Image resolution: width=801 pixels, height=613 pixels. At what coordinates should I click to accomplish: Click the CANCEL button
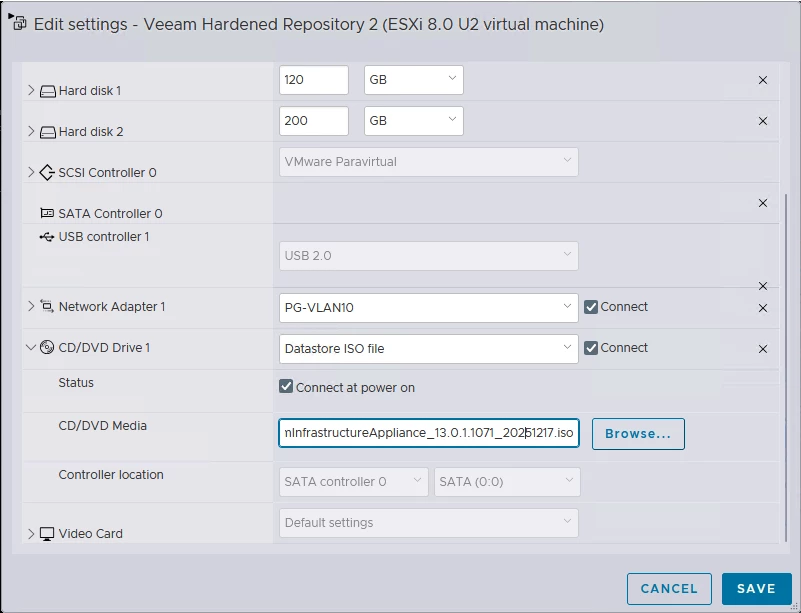(669, 588)
